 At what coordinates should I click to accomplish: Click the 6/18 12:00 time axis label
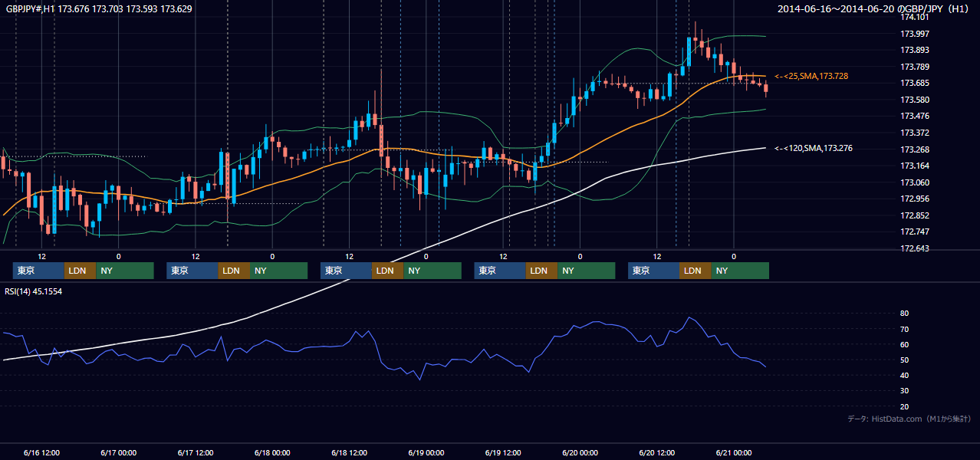350,452
